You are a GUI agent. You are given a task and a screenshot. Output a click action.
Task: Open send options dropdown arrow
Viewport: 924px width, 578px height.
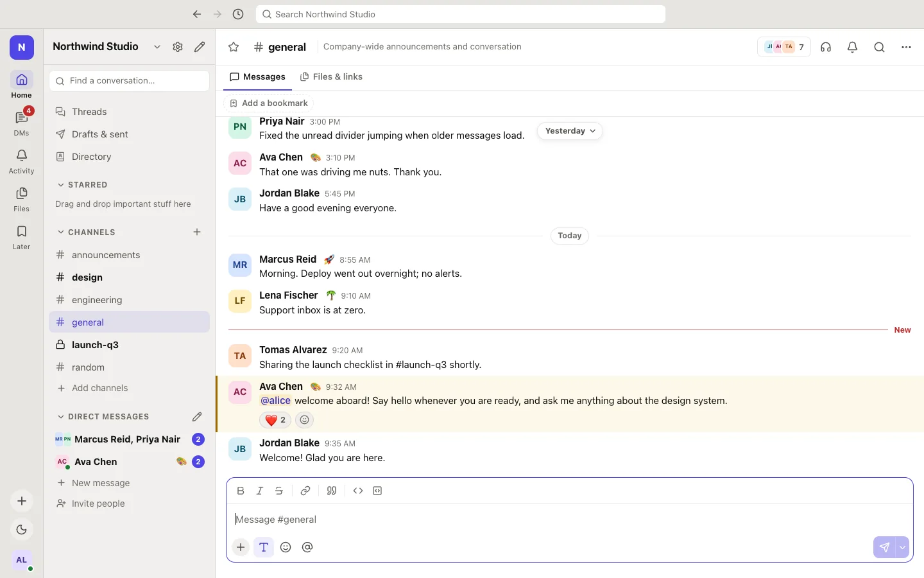coord(903,547)
